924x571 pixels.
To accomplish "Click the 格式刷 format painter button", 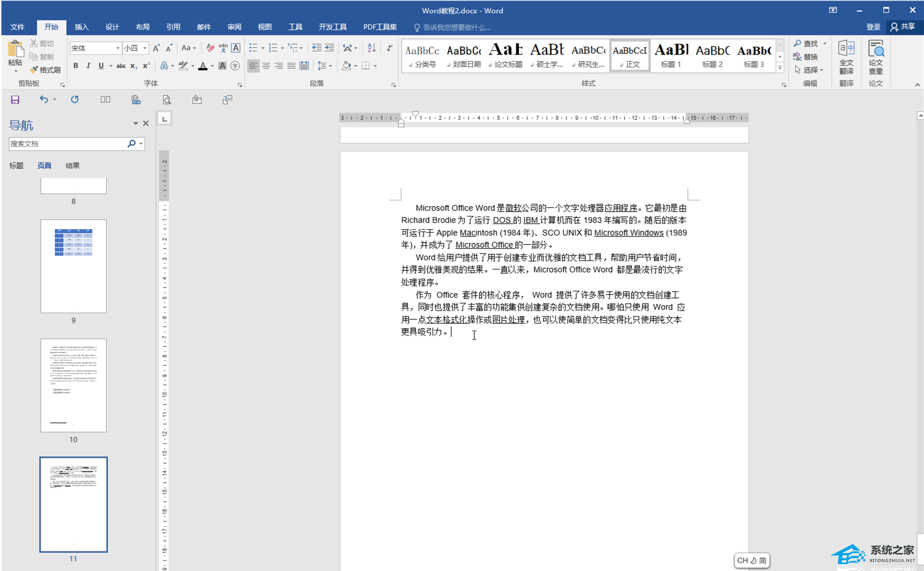I will [x=45, y=70].
